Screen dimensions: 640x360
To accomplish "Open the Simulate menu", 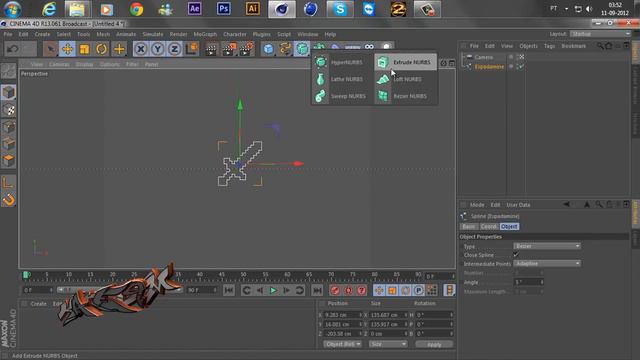I will click(153, 34).
